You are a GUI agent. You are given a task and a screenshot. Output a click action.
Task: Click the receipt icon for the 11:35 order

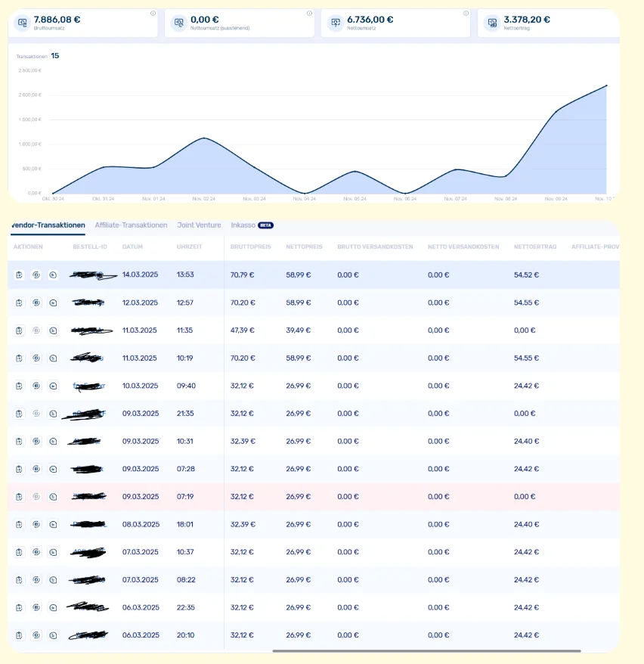53,330
